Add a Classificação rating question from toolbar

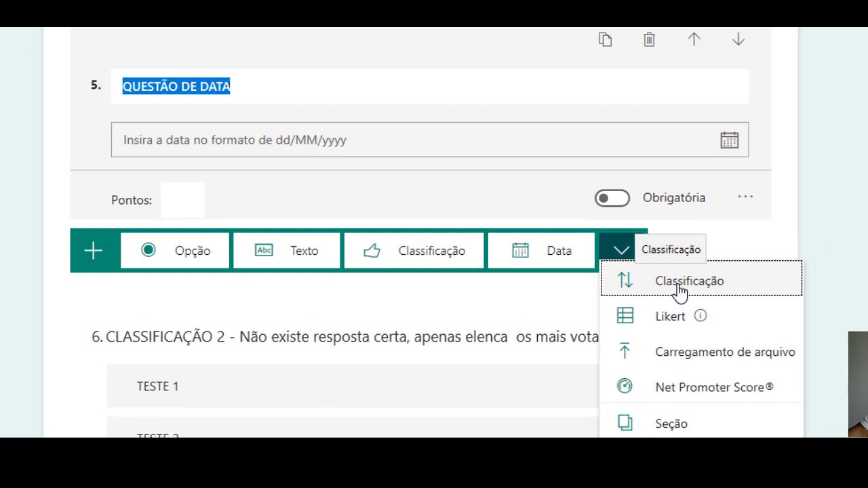414,251
